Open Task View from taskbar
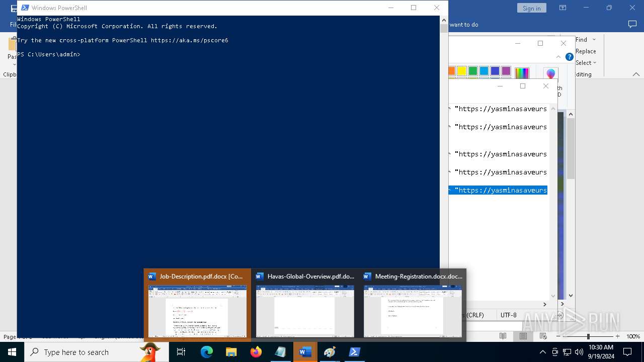Screen dimensions: 644x362 point(181,352)
